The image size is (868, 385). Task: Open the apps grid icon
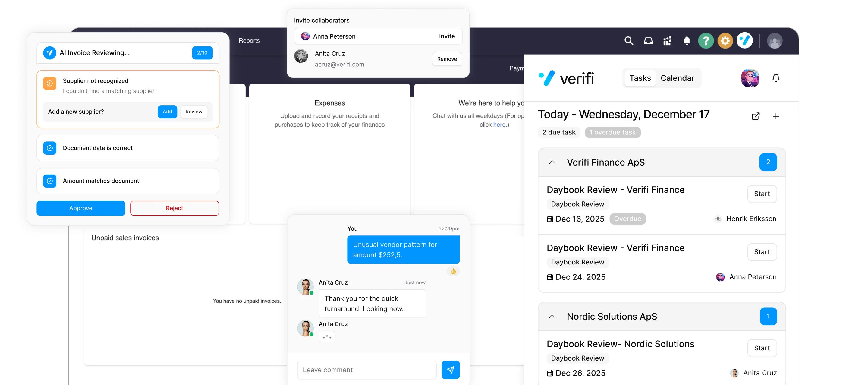(x=667, y=41)
